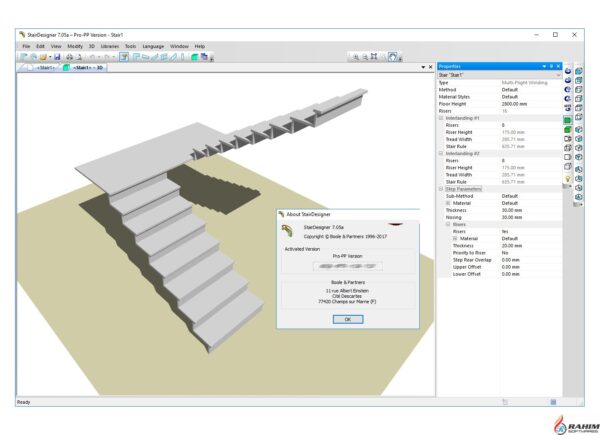This screenshot has width=600, height=435.
Task: Open the Language menu
Action: 153,46
